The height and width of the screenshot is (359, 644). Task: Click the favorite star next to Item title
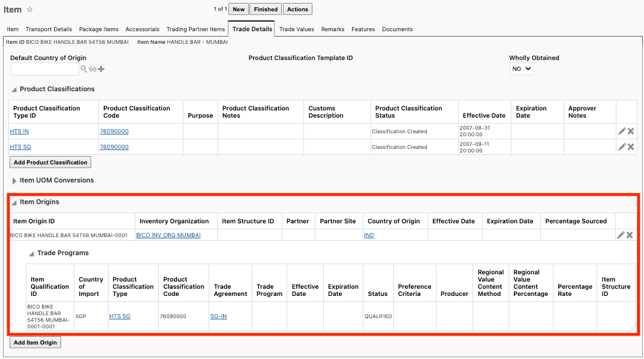pyautogui.click(x=30, y=10)
